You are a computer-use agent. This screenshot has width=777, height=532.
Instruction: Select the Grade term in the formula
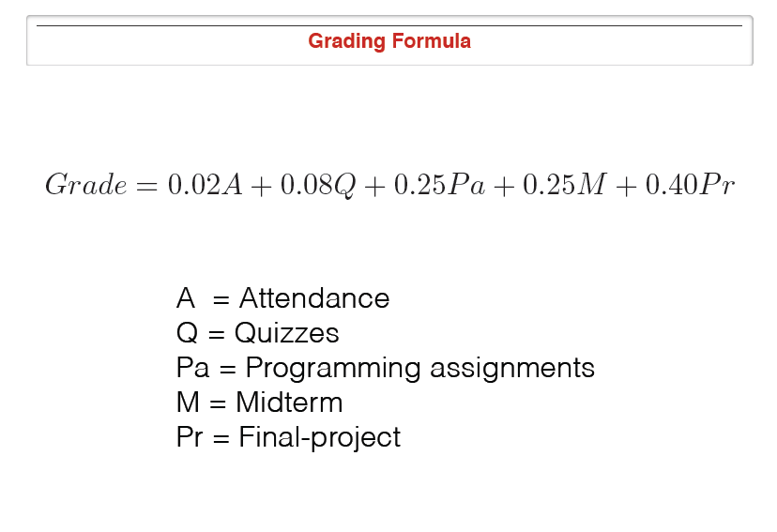point(85,184)
